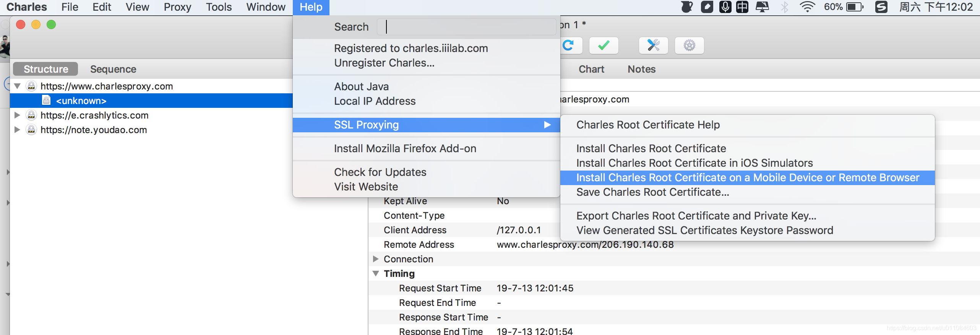The image size is (980, 335).
Task: Export Charles Root Certificate and Private Key
Action: coord(747,216)
